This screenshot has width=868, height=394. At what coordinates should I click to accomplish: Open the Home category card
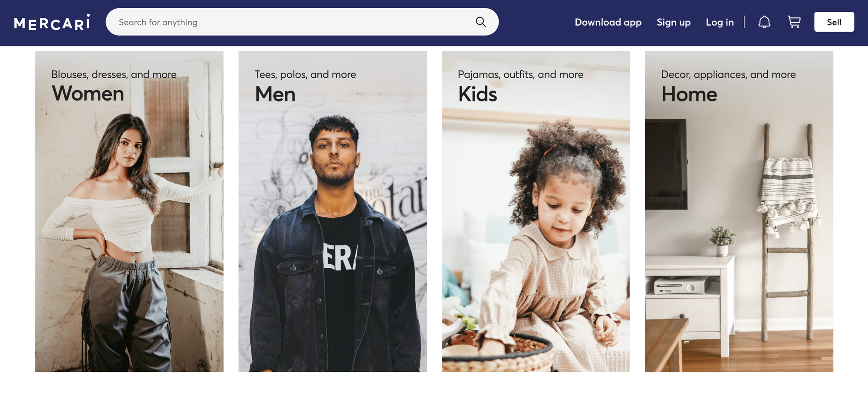739,211
